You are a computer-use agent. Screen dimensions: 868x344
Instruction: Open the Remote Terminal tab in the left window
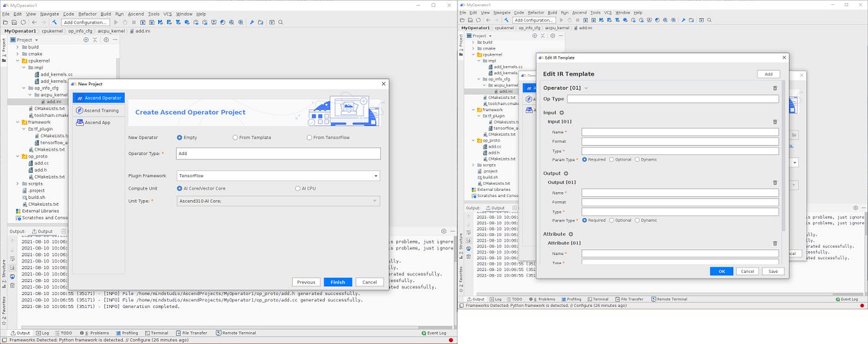coord(236,333)
